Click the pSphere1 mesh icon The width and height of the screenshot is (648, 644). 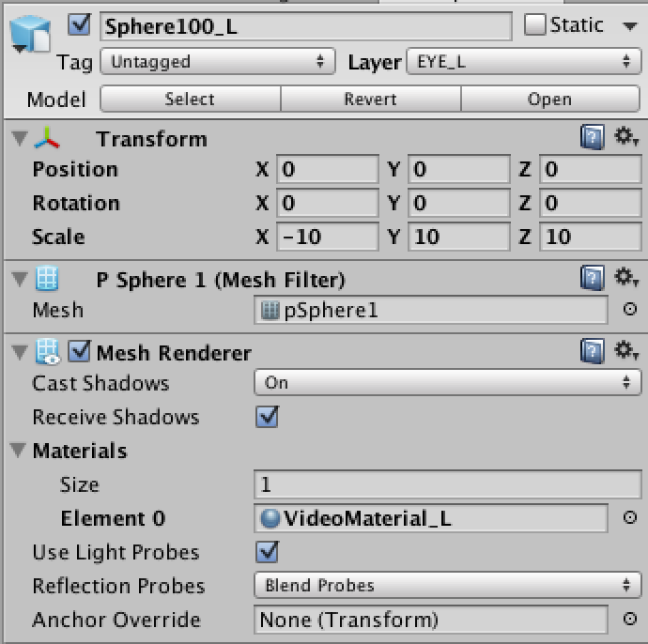[270, 311]
